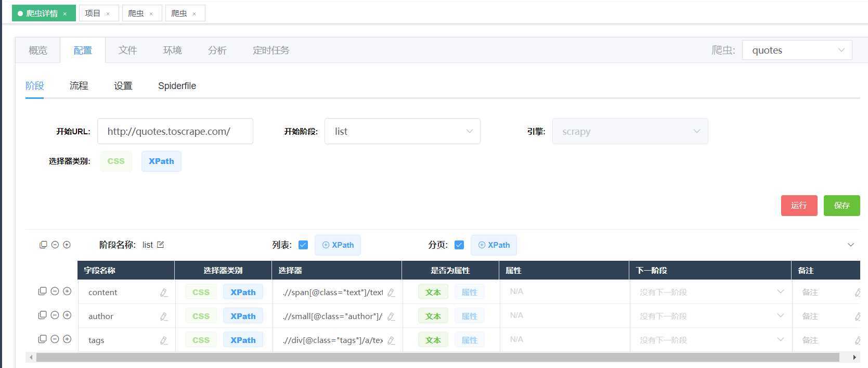Open the 引擎 scrapy dropdown

click(630, 131)
